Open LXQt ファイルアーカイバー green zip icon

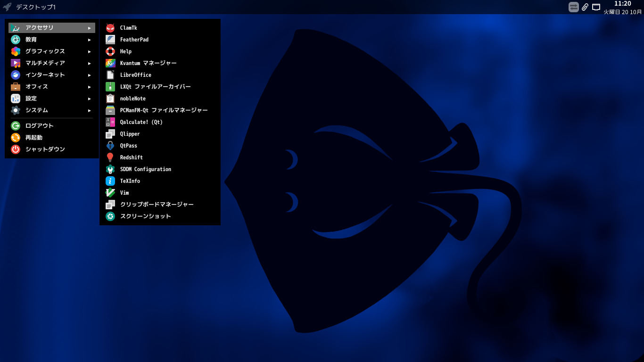110,87
